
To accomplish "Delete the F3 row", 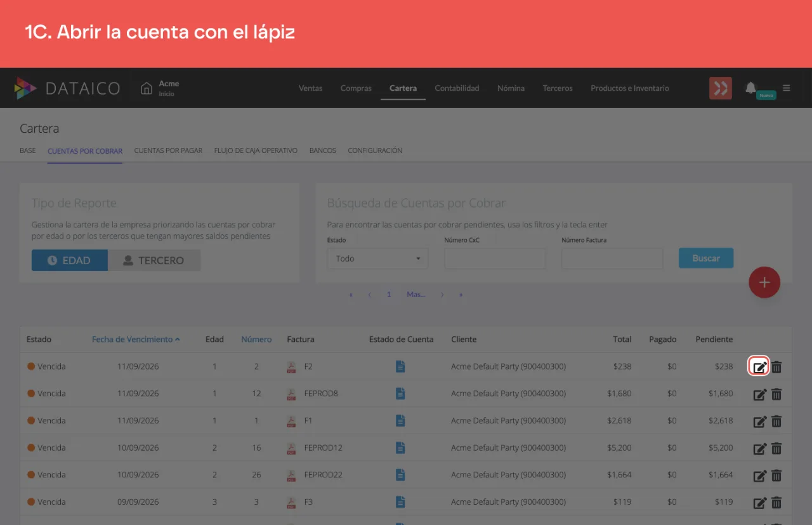I will [x=776, y=502].
